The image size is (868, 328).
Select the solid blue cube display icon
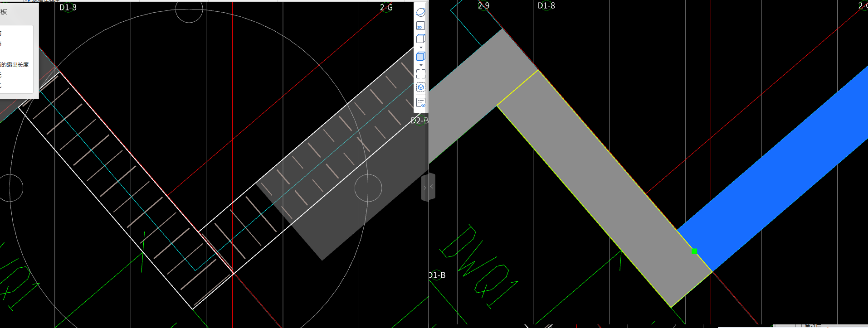tap(421, 56)
